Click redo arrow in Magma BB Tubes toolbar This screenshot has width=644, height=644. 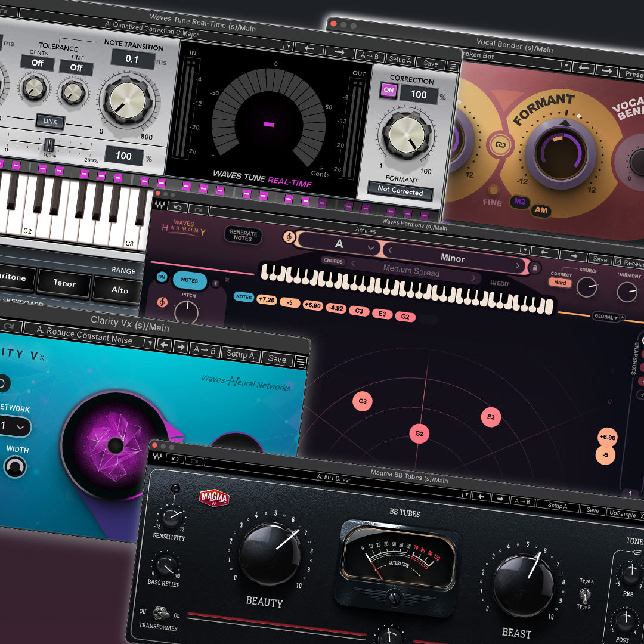(x=195, y=460)
